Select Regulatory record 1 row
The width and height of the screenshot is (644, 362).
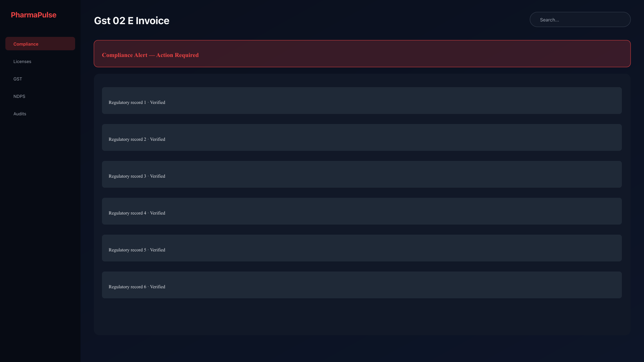pyautogui.click(x=362, y=101)
